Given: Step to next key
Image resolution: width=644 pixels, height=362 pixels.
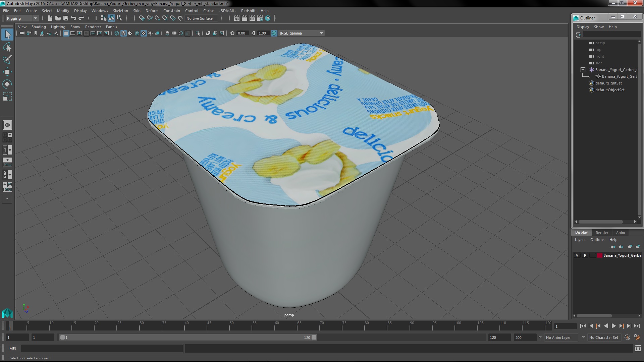Looking at the screenshot, I should pos(621,326).
